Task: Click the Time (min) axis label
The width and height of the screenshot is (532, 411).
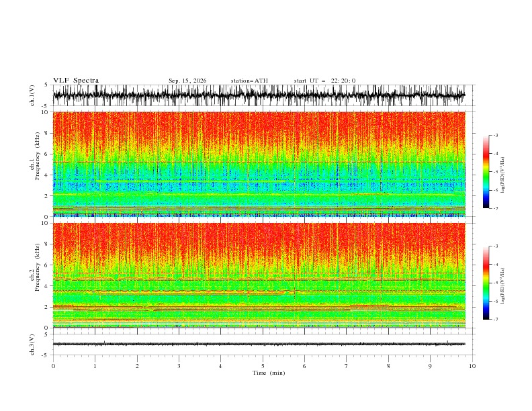Action: click(269, 373)
